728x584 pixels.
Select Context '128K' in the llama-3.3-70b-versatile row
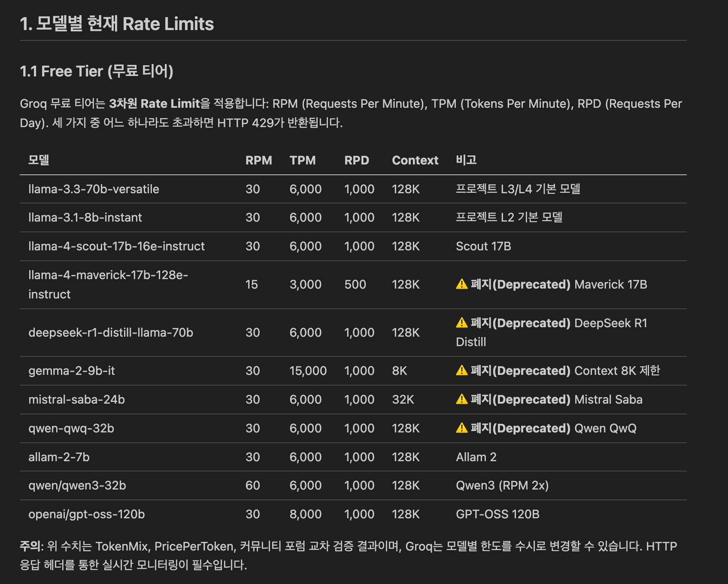pos(406,189)
